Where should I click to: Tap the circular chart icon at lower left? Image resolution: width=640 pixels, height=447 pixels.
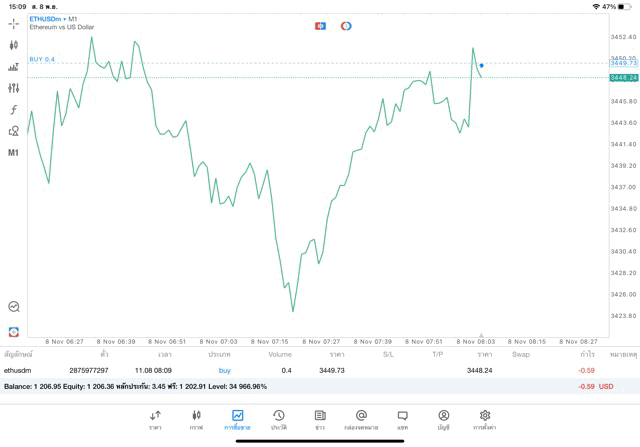[14, 307]
